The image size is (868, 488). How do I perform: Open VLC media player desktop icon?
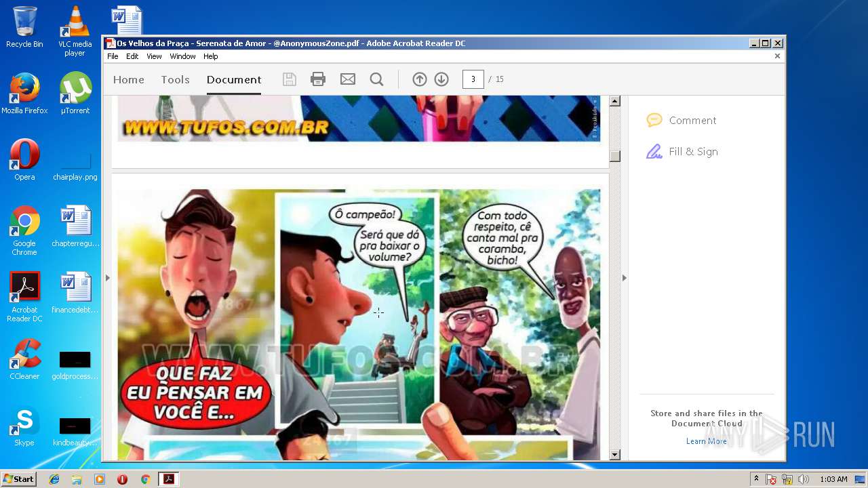click(x=75, y=31)
